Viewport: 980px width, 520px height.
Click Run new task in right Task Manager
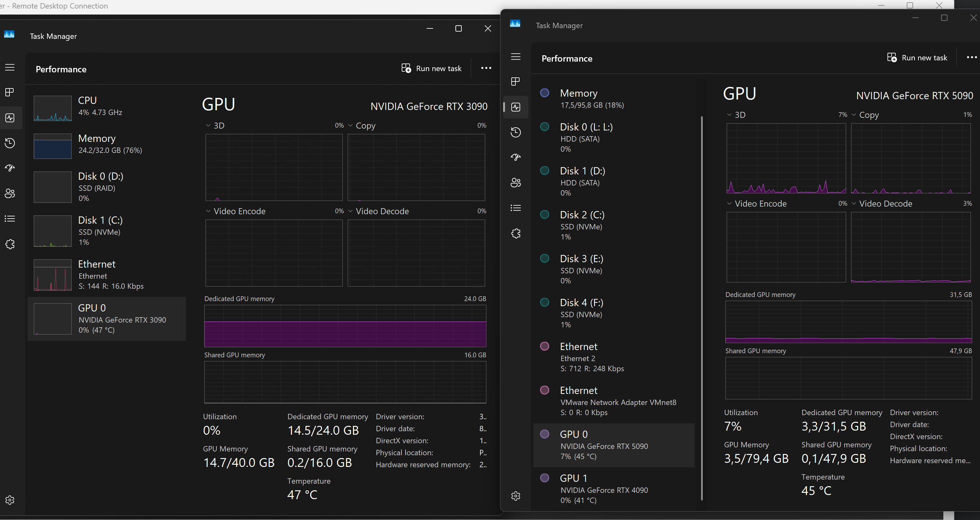pyautogui.click(x=917, y=58)
